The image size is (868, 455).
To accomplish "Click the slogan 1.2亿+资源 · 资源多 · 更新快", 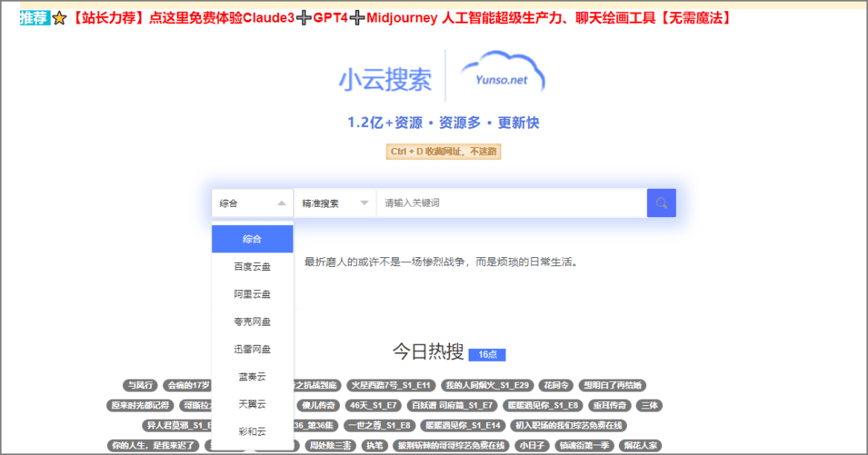I will [x=444, y=122].
